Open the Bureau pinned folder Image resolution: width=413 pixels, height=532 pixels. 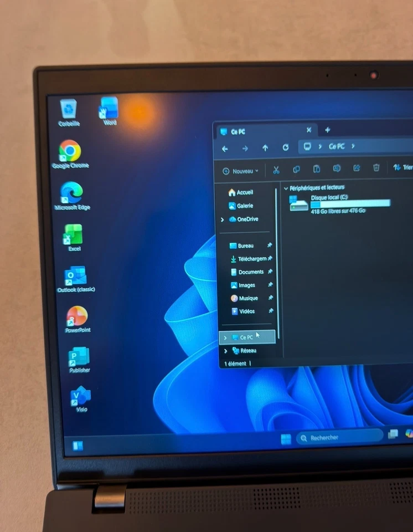242,245
